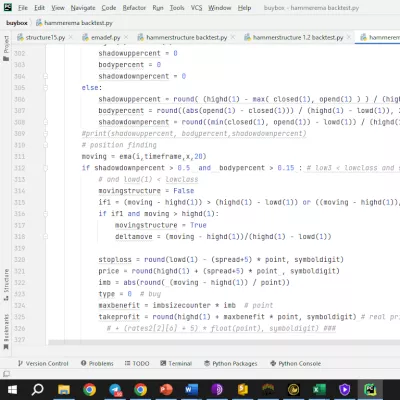Fold the if block at line 312
The width and height of the screenshot is (400, 400).
46,168
